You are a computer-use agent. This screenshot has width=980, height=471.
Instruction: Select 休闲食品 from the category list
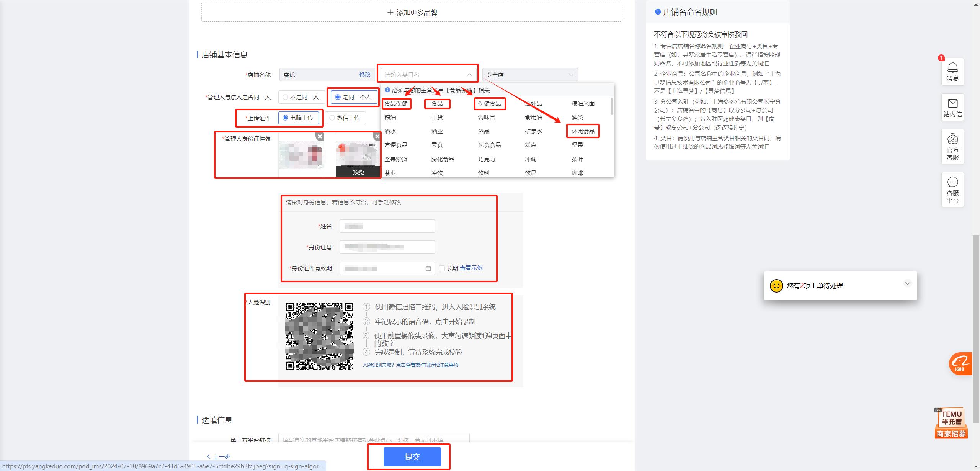[582, 131]
